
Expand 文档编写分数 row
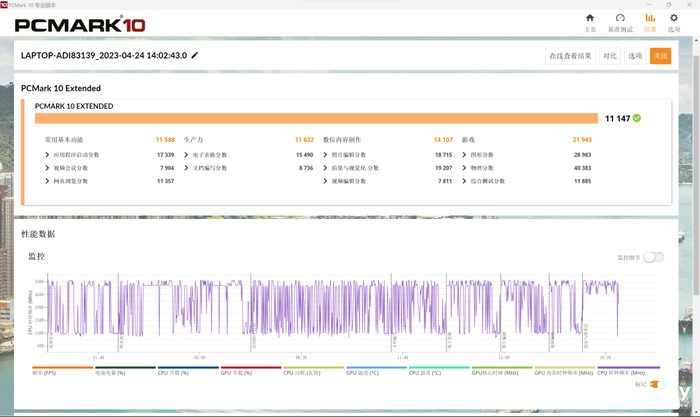coord(186,168)
